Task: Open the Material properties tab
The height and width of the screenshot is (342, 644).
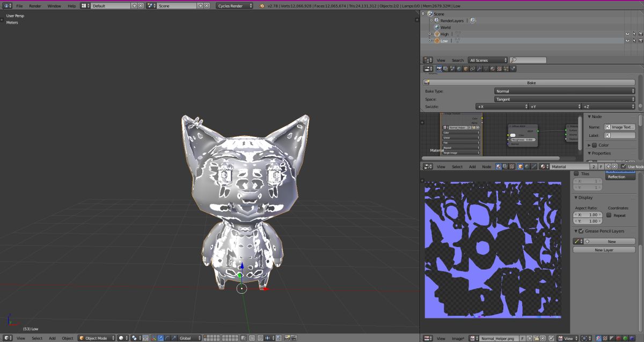Action: (492, 69)
